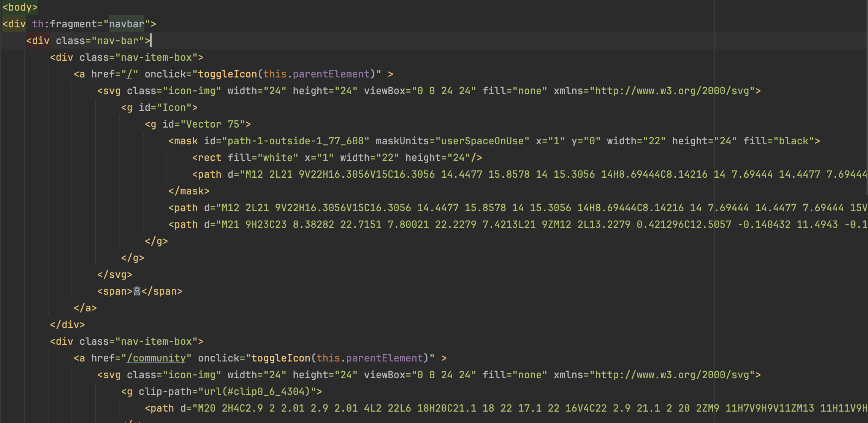Click the rect fill "white" value
Viewport: 868px width, 423px height.
[x=278, y=158]
